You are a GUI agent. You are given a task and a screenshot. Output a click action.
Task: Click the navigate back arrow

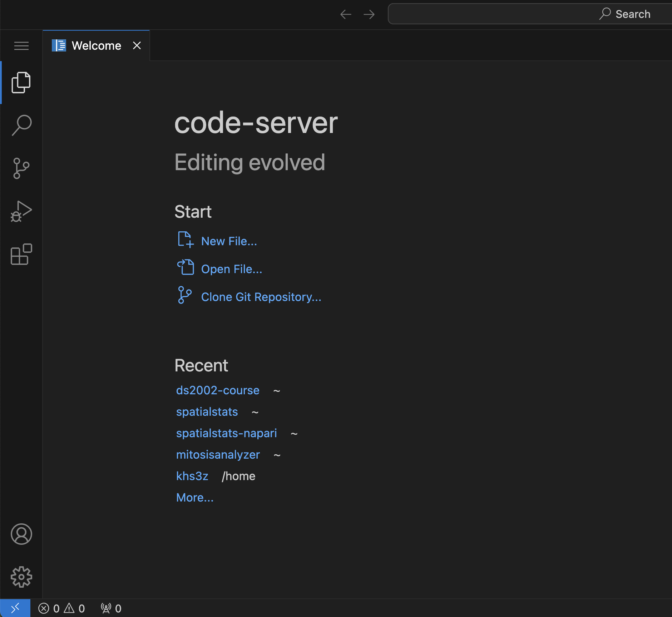tap(345, 14)
